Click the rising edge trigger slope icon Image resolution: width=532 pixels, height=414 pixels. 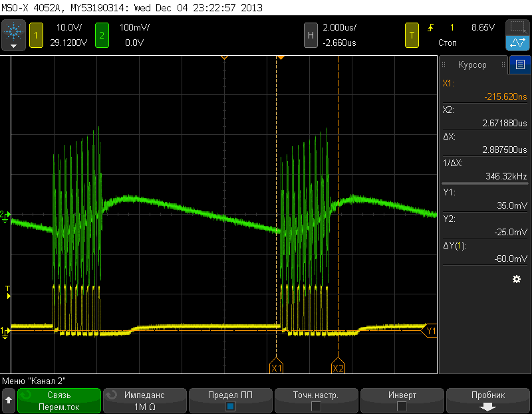[x=430, y=27]
